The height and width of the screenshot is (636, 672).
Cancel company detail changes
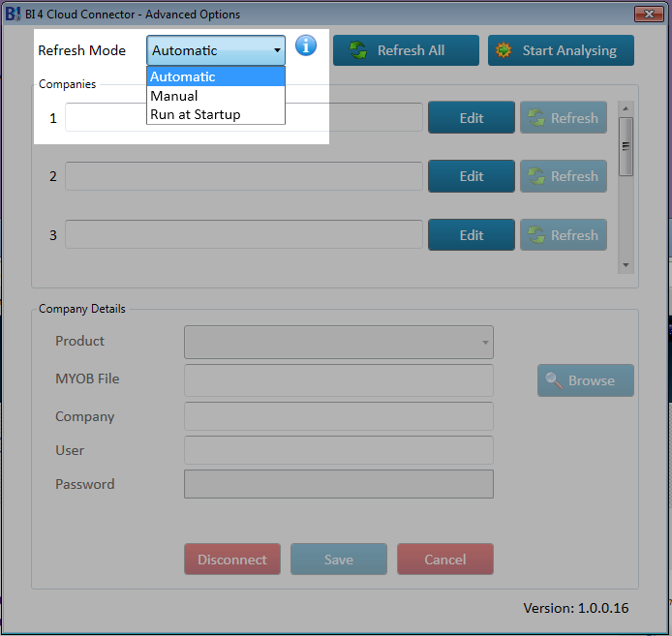(444, 559)
